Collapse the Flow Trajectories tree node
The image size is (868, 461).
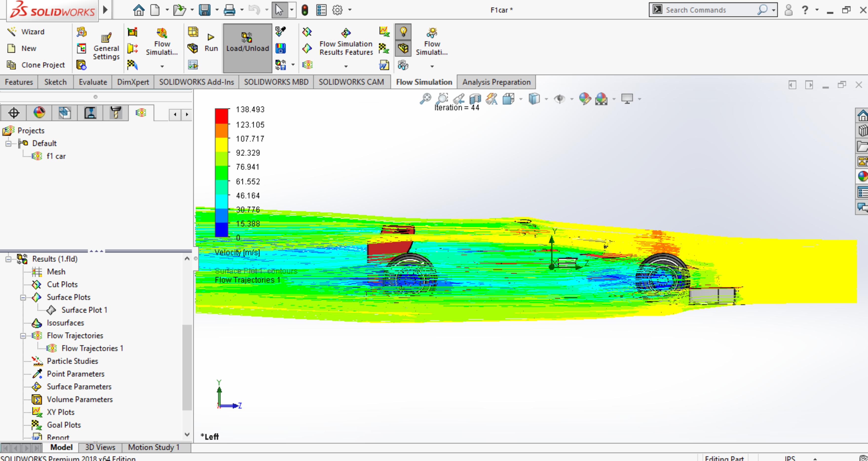(23, 336)
